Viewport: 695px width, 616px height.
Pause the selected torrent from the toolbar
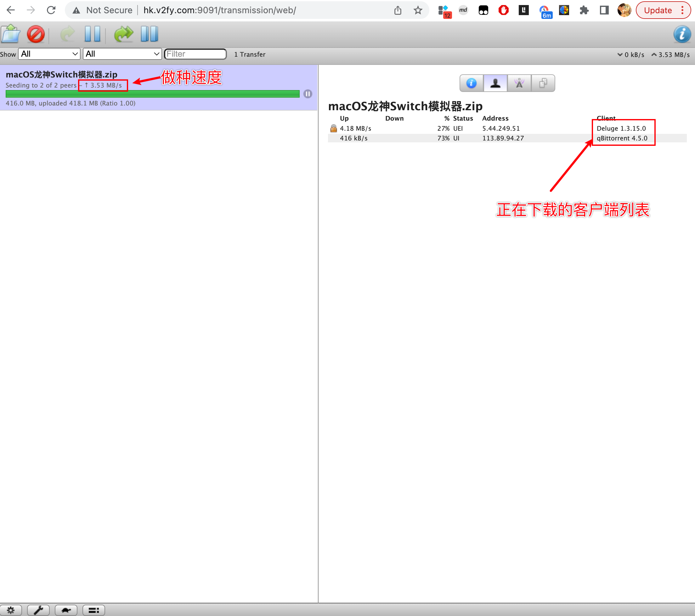click(93, 34)
